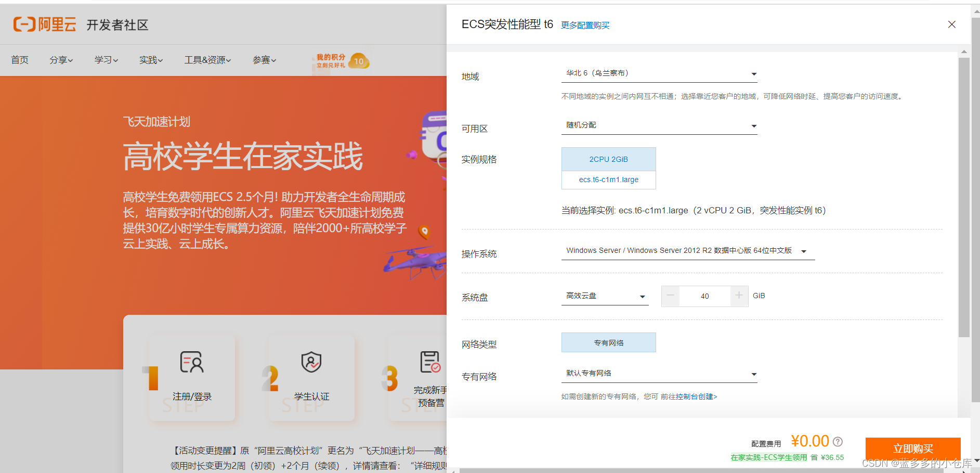Open the region dropdown 华北 6

tap(659, 73)
